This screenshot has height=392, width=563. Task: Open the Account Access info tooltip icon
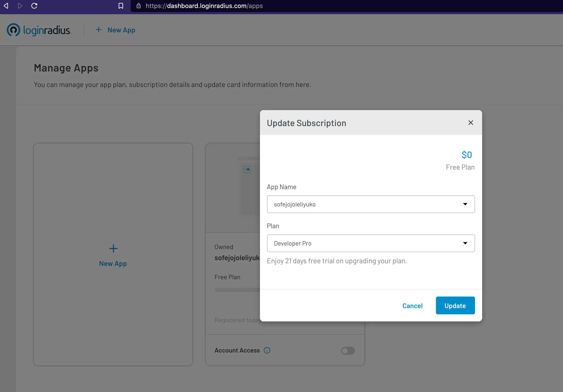click(x=267, y=350)
